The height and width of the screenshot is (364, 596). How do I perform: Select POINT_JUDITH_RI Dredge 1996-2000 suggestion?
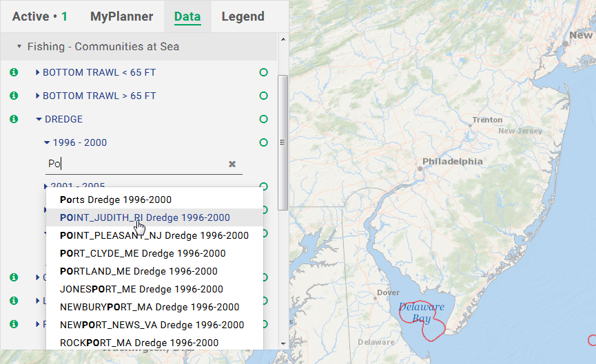145,217
